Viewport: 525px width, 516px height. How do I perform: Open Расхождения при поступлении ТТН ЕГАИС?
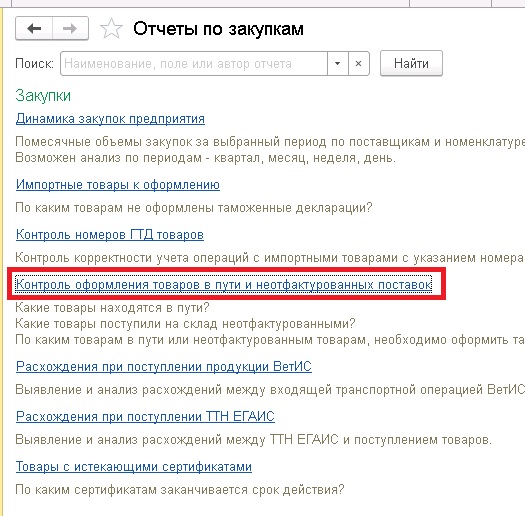click(145, 417)
